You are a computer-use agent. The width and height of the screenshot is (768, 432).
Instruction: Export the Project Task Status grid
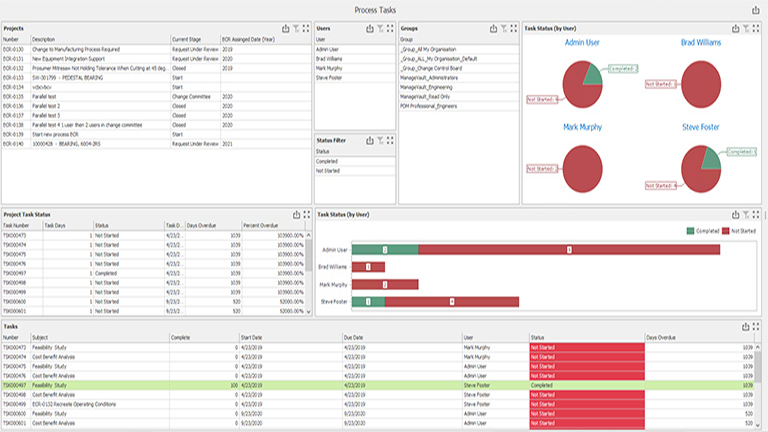point(296,214)
